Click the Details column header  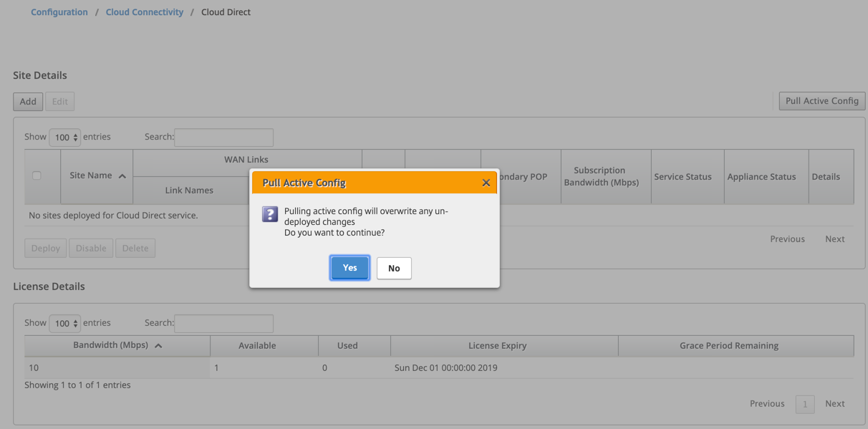[x=831, y=176]
